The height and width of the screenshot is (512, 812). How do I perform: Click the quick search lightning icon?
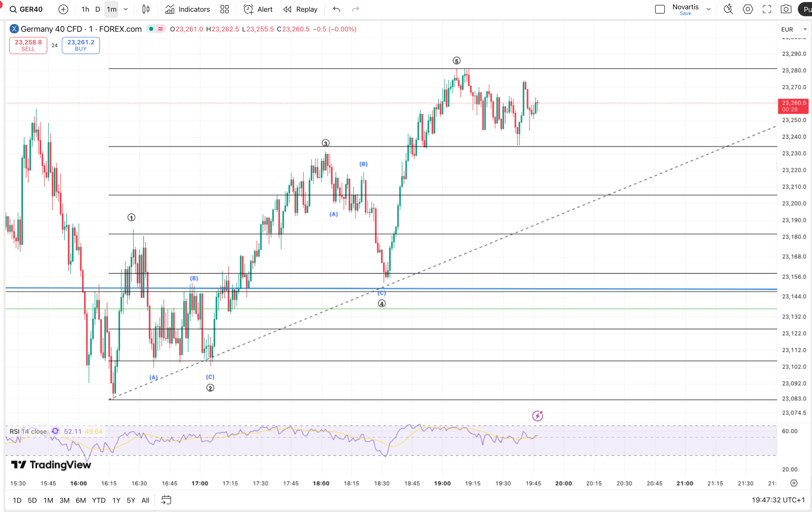(728, 9)
